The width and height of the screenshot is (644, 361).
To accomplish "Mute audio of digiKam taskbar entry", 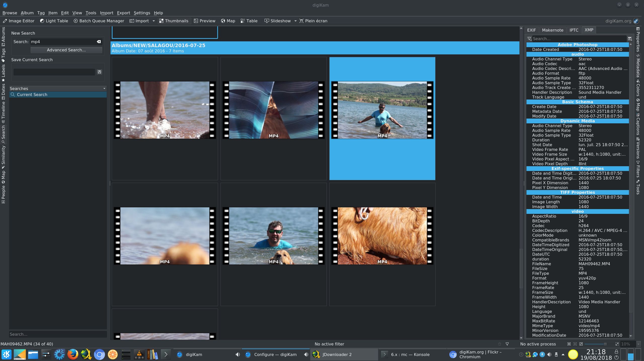I will coord(238,354).
